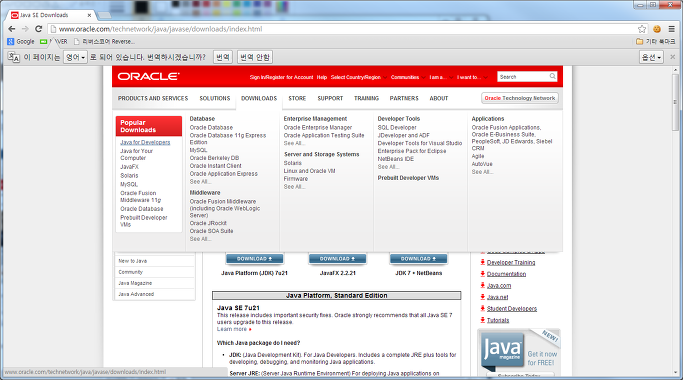
Task: Click the Oracle Technology Network button
Action: point(520,98)
